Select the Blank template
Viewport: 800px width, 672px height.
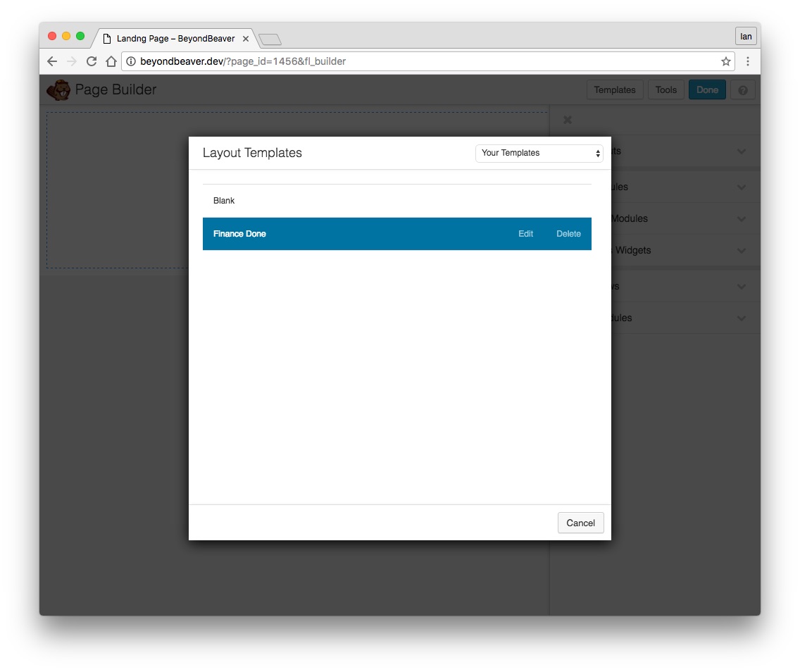224,201
